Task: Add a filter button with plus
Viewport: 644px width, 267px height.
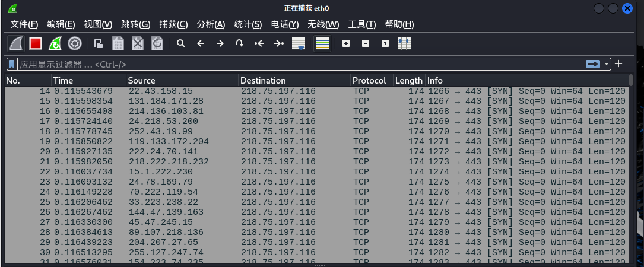Action: (x=618, y=64)
